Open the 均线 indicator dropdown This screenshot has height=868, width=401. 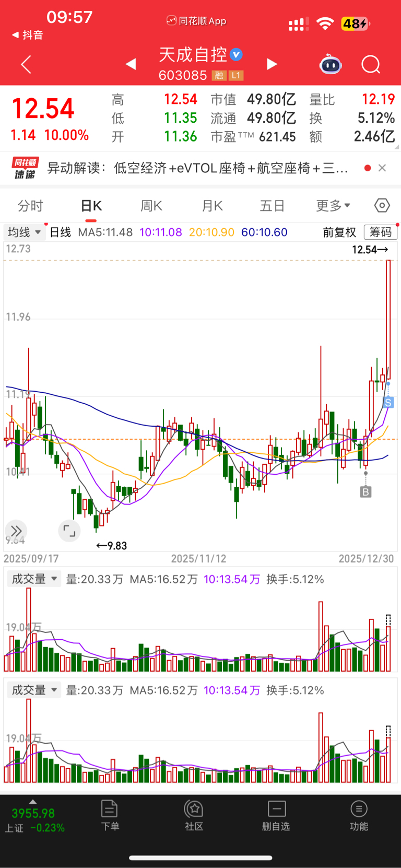pyautogui.click(x=24, y=232)
